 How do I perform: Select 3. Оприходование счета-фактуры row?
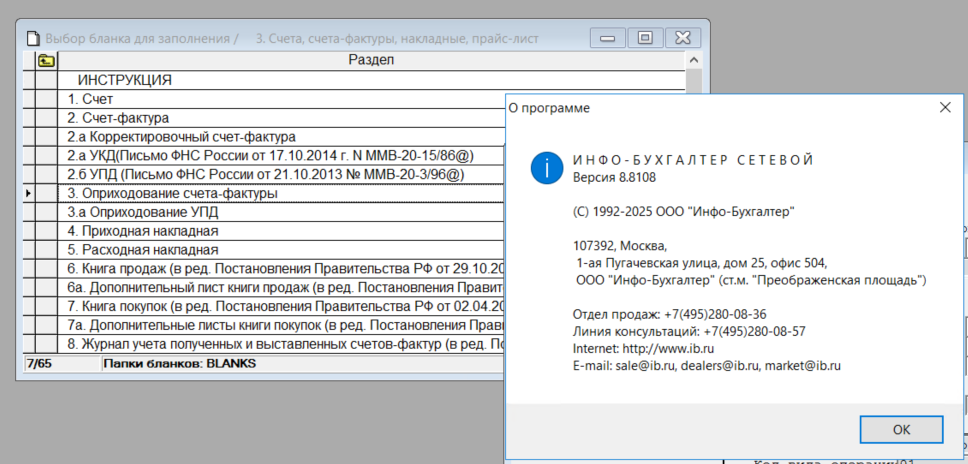pyautogui.click(x=281, y=194)
